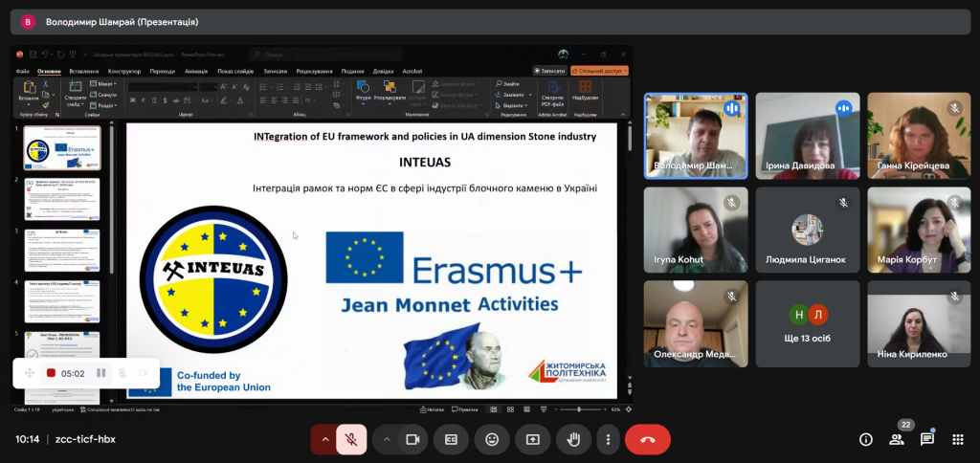Click fit slide to window icon
Screen dimensions: 980x463
[x=627, y=409]
